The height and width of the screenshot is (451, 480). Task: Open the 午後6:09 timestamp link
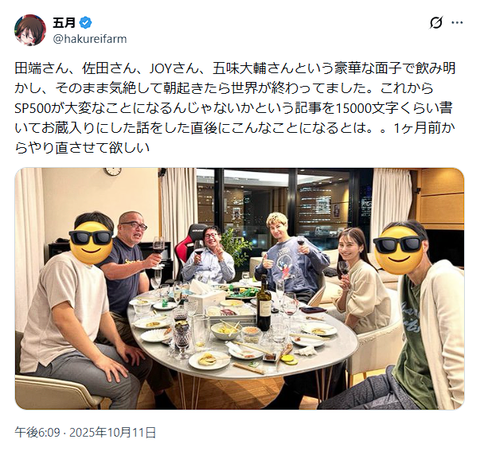click(x=37, y=432)
